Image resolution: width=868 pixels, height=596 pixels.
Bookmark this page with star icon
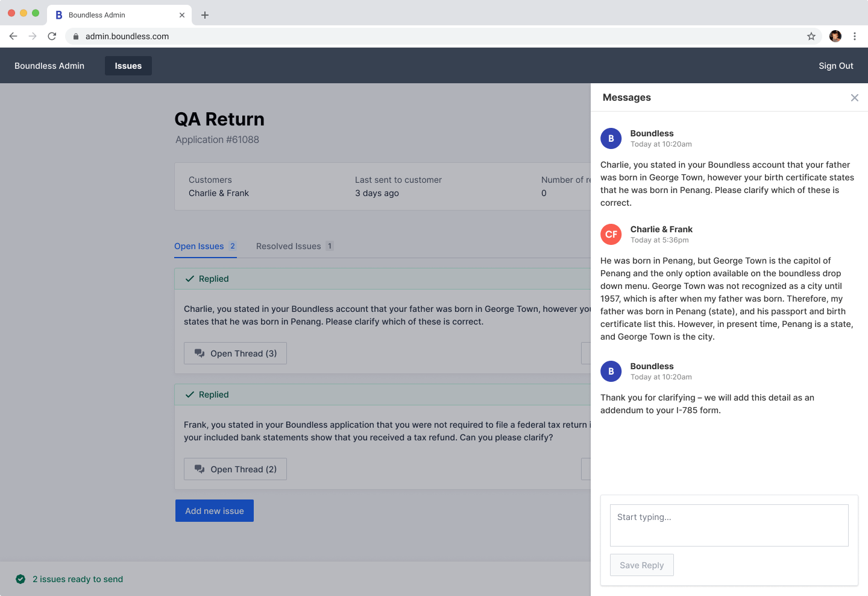[811, 36]
